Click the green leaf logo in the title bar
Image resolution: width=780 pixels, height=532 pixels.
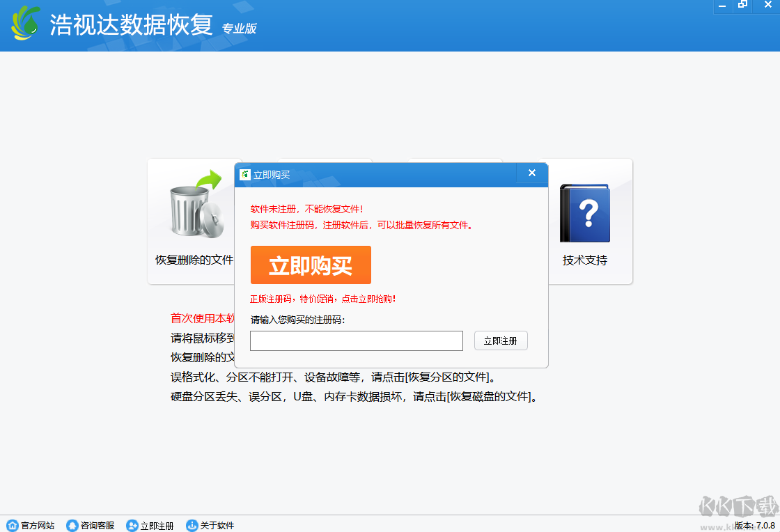click(24, 22)
